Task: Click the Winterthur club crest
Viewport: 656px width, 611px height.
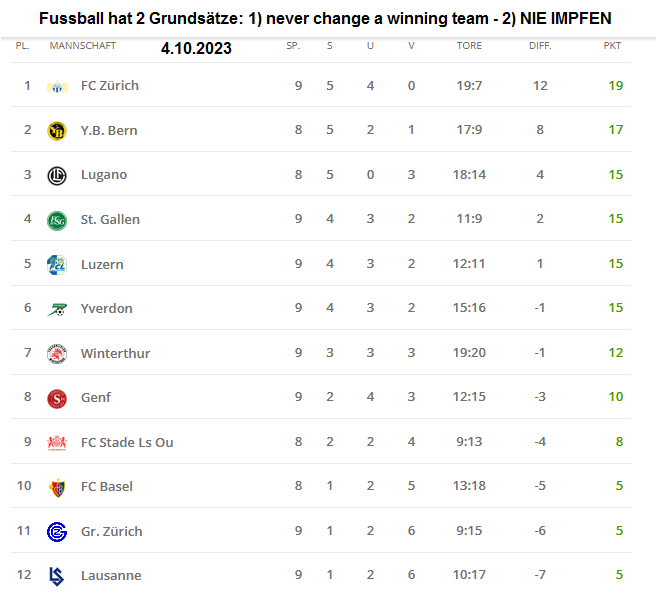Action: point(56,353)
